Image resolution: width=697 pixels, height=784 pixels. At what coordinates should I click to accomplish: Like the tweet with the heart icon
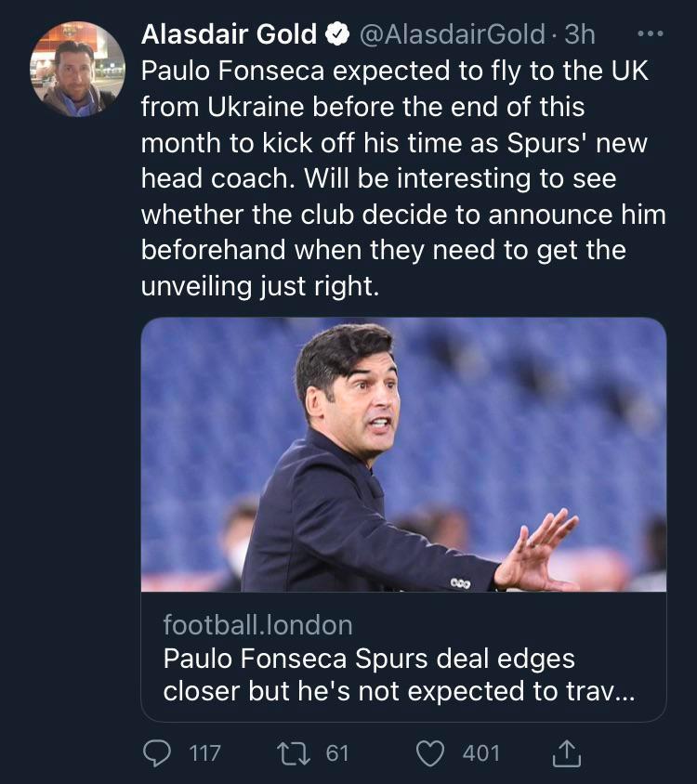click(430, 752)
